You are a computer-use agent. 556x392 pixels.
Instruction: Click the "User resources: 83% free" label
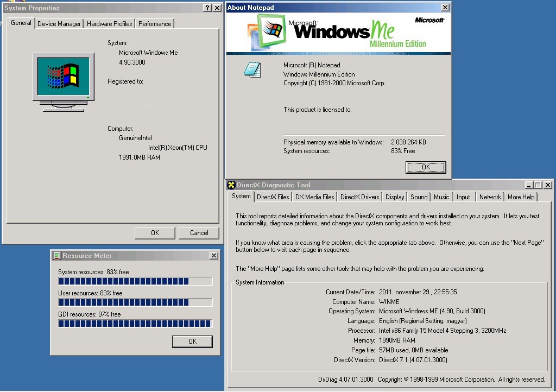coord(90,293)
